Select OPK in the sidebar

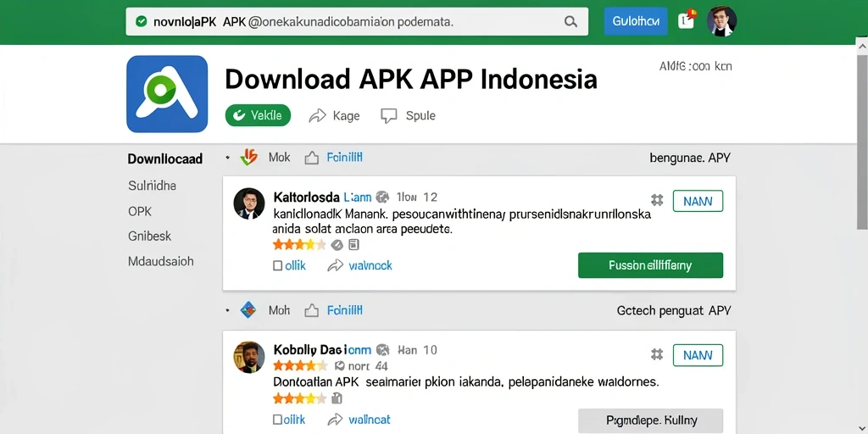140,211
